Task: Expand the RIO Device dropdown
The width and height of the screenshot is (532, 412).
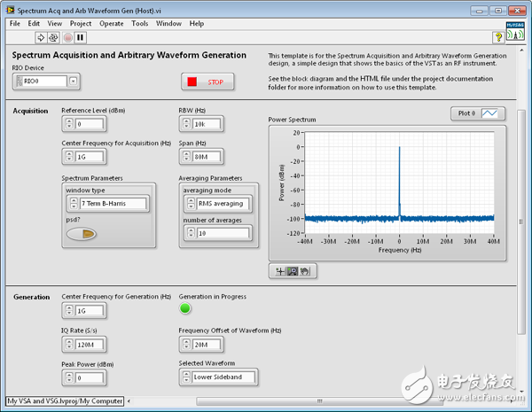Action: click(x=73, y=82)
